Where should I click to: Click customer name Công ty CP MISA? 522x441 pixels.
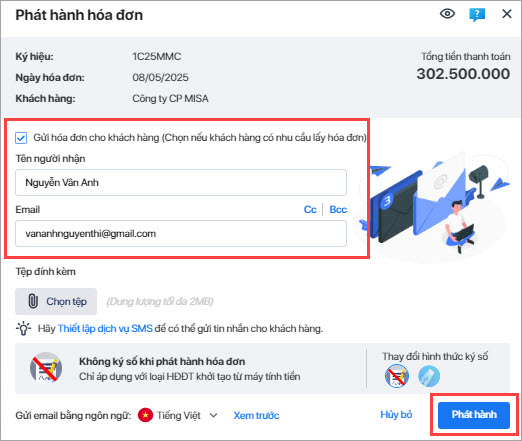click(x=170, y=98)
